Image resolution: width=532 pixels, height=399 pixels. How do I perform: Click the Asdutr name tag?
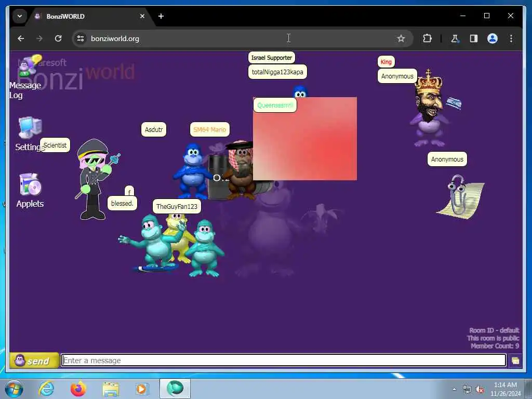coord(154,129)
